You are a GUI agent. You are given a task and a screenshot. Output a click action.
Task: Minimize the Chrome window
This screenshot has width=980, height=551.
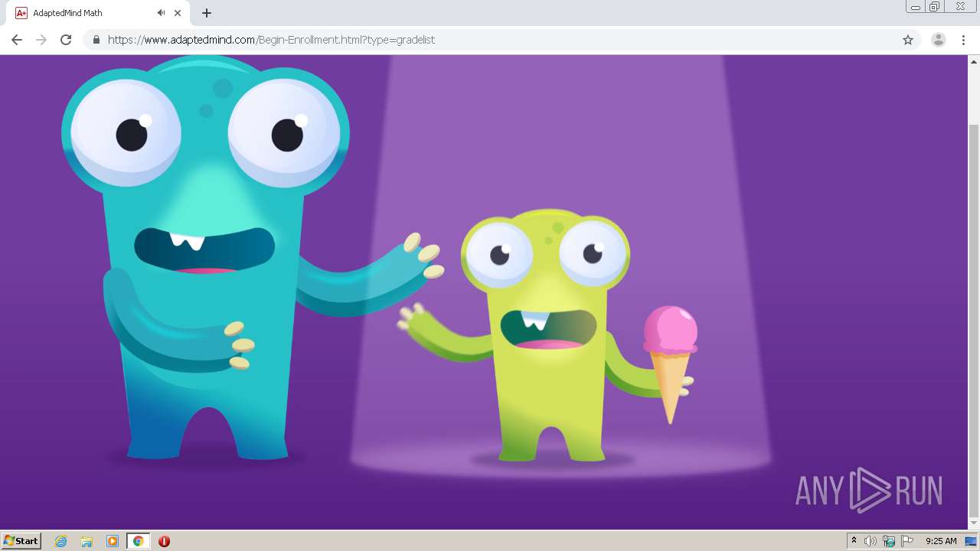coord(916,7)
